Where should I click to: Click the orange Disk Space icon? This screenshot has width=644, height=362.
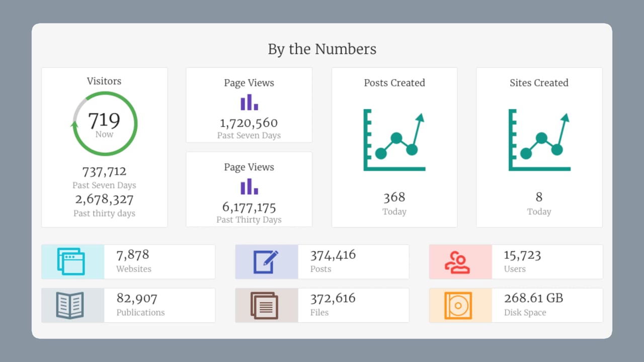tap(458, 305)
